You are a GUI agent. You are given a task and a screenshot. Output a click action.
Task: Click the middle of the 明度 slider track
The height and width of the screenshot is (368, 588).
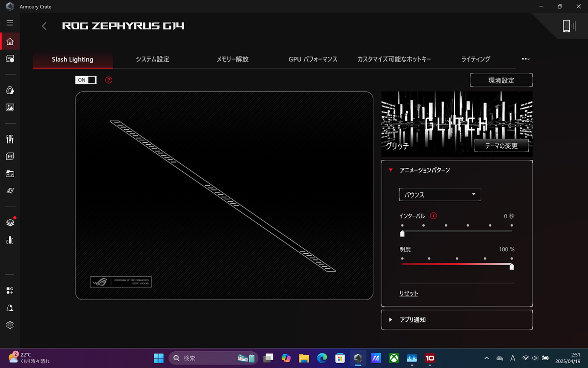(x=457, y=264)
